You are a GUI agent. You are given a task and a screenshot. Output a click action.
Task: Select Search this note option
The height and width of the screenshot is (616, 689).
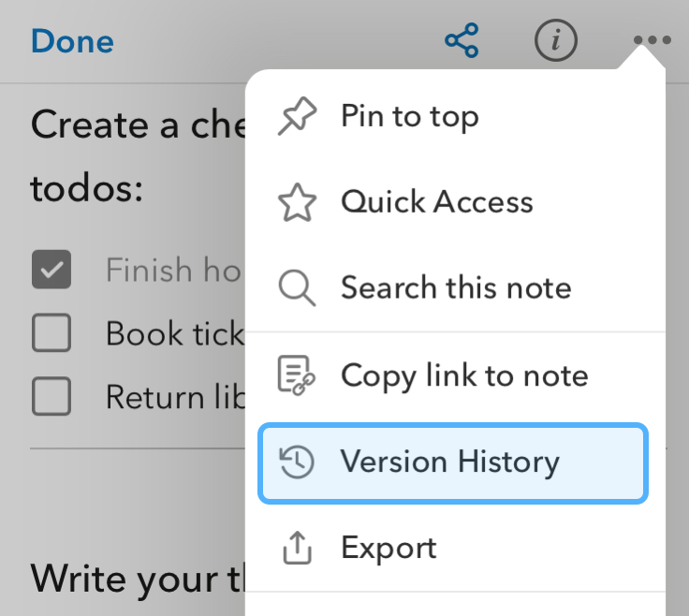pyautogui.click(x=455, y=288)
